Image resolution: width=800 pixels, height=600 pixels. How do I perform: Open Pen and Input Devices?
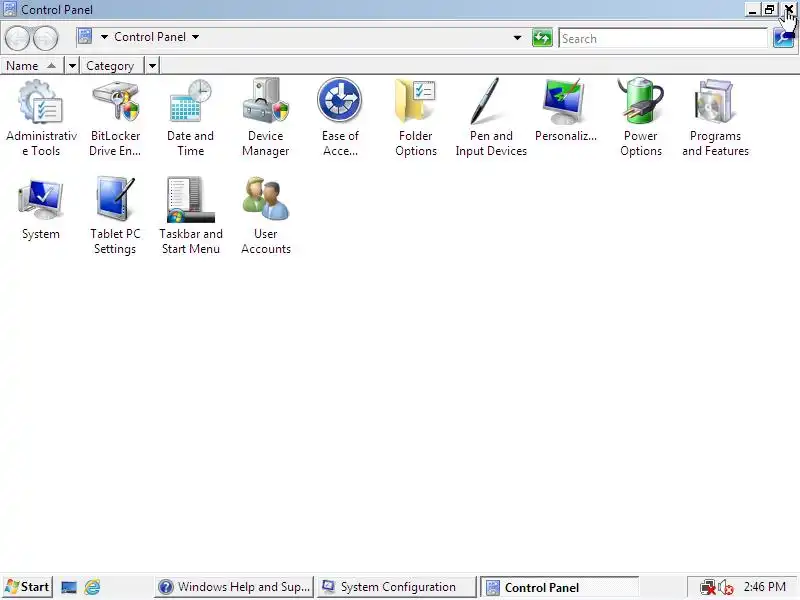point(491,117)
